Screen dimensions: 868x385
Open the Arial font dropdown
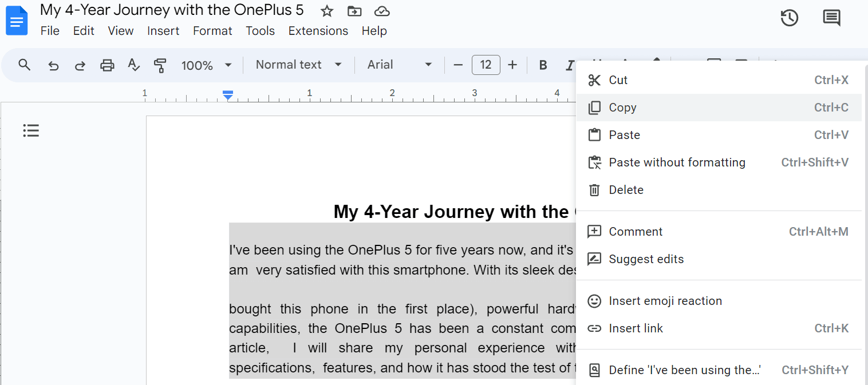tap(399, 65)
